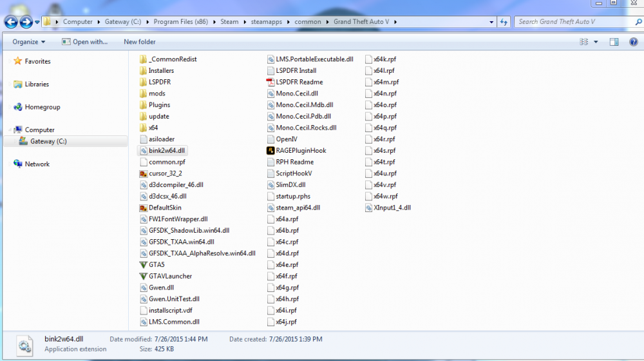This screenshot has height=361, width=644.
Task: Select RPH Readme file
Action: (x=290, y=162)
